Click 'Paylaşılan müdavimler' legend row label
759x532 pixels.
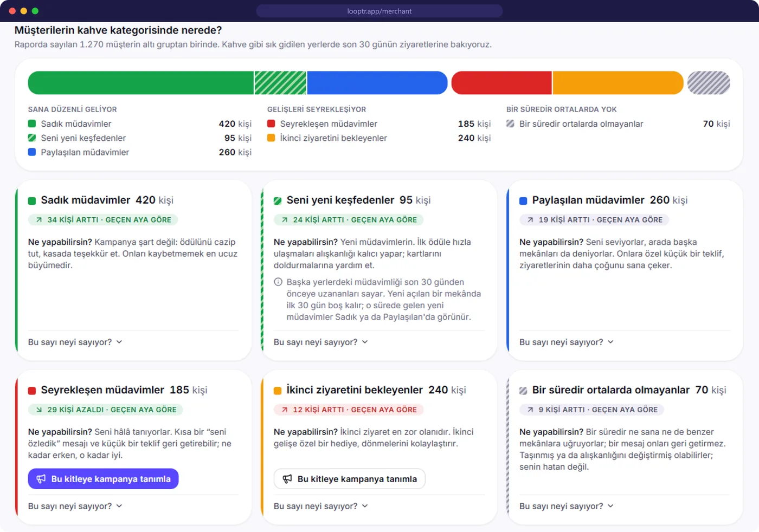point(85,152)
